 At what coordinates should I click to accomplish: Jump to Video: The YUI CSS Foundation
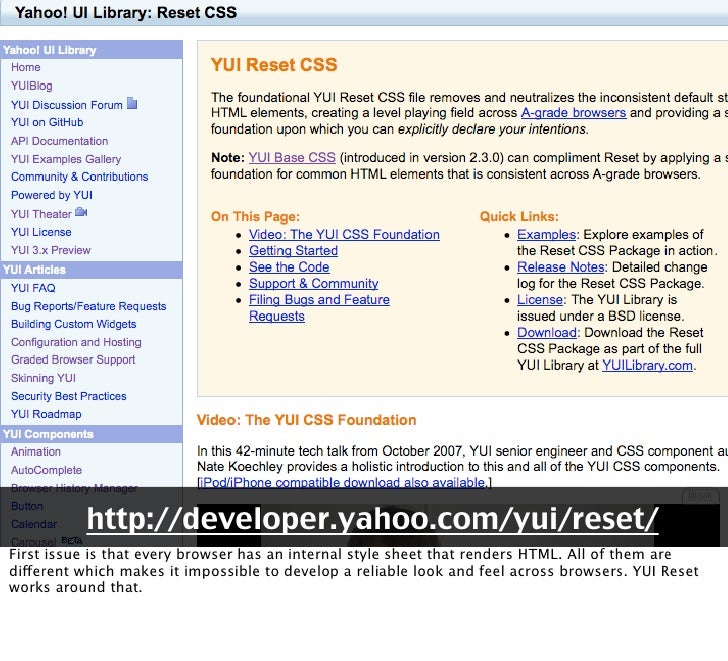(344, 234)
